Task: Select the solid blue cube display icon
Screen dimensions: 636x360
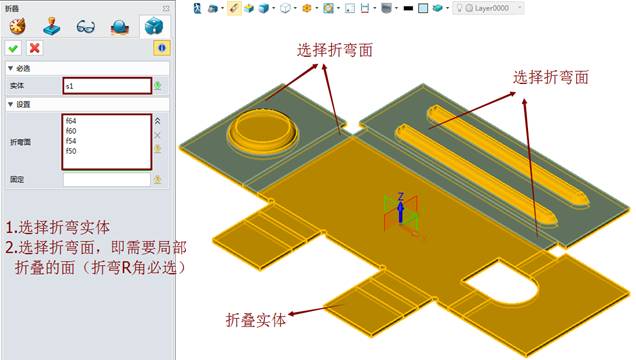Action: [x=264, y=8]
